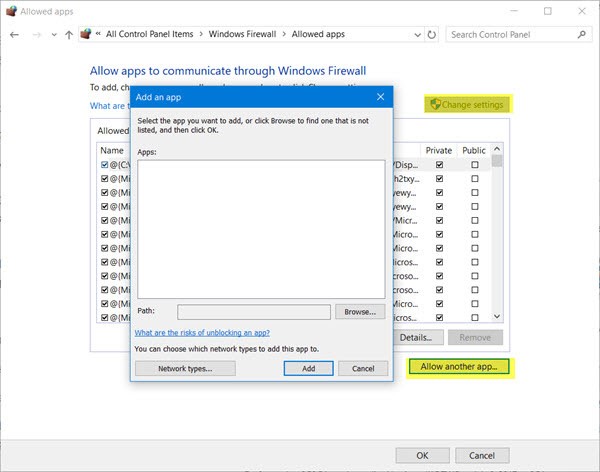Click the Allowed apps window title icon
The image size is (600, 472).
coord(11,11)
